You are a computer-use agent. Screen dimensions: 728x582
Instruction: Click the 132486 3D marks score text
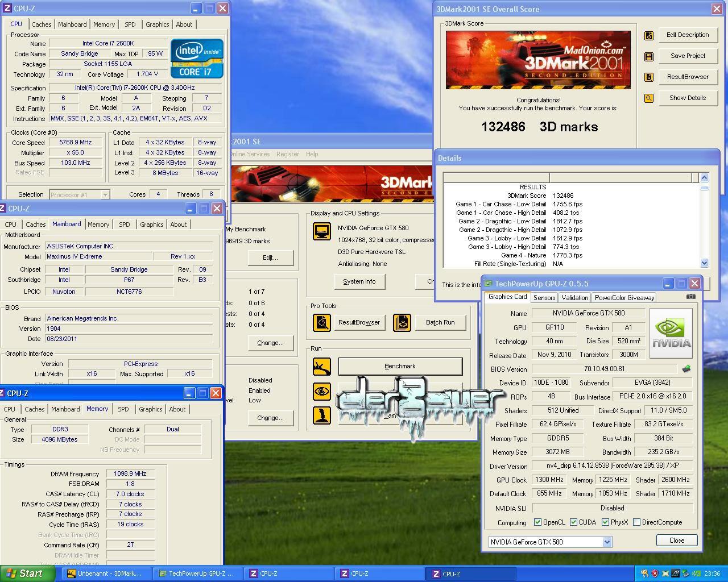540,127
